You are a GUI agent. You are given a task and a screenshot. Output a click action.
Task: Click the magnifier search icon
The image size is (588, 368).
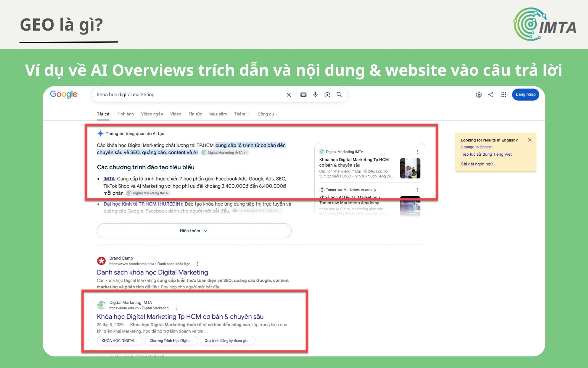coord(339,94)
